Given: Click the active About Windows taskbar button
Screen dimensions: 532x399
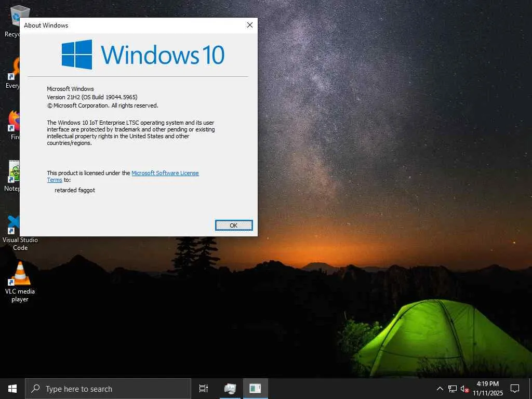Looking at the screenshot, I should (255, 389).
